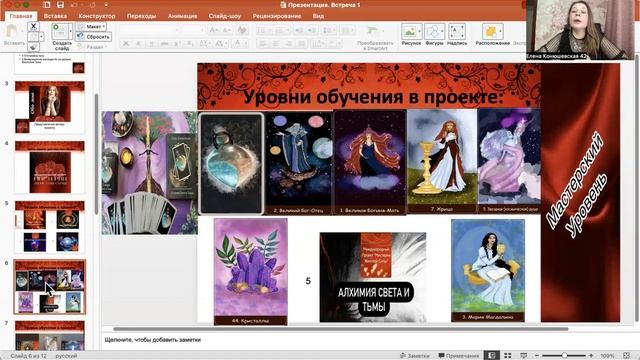
Task: Switch to slide sorter grid view icon
Action: click(508, 356)
